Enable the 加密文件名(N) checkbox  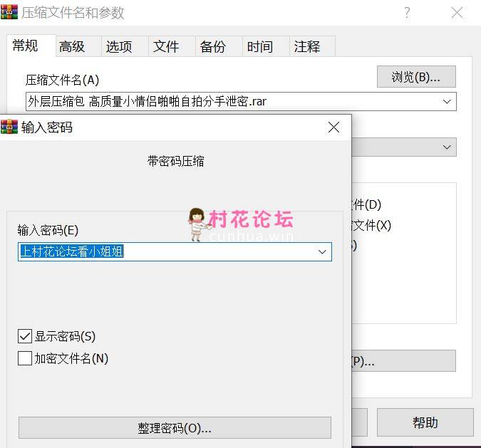tap(25, 358)
